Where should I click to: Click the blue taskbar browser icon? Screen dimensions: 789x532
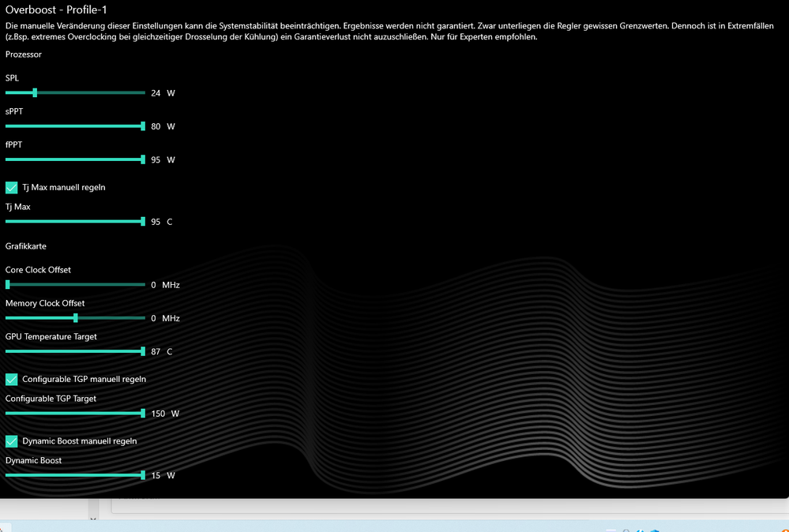tap(640, 529)
